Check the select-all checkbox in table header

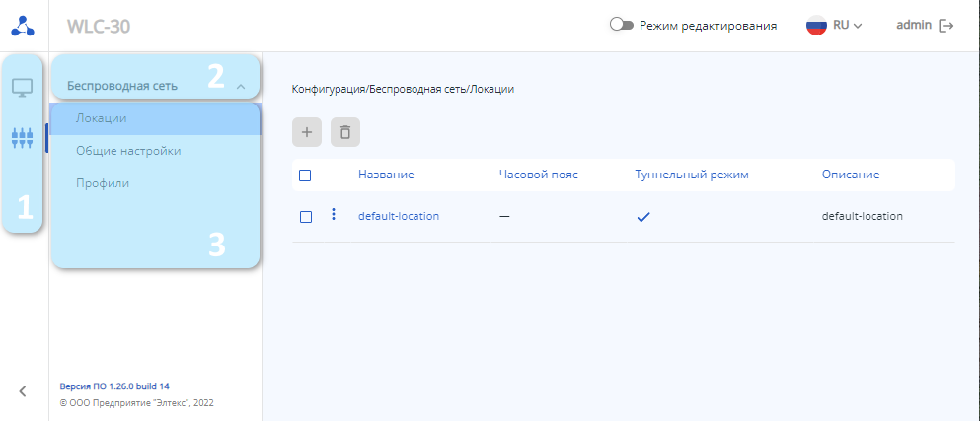tap(305, 175)
